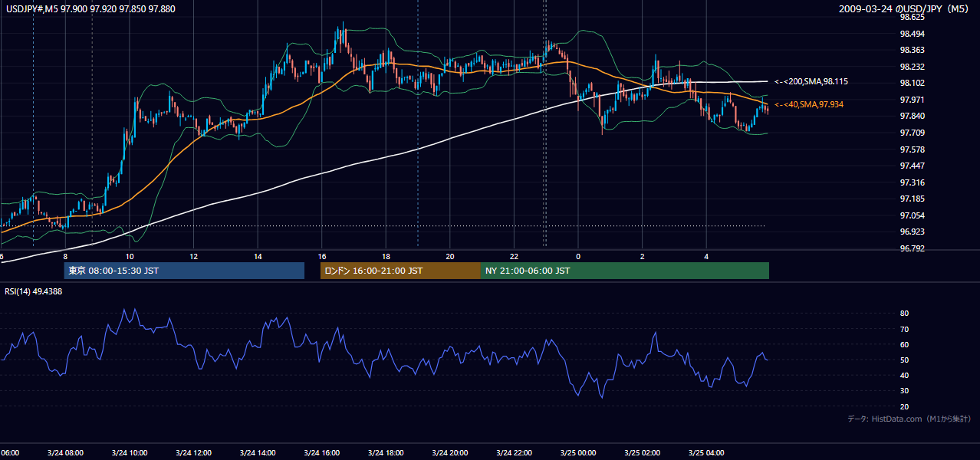The height and width of the screenshot is (460, 980).
Task: Click price axis value 97.185
Action: tap(912, 199)
